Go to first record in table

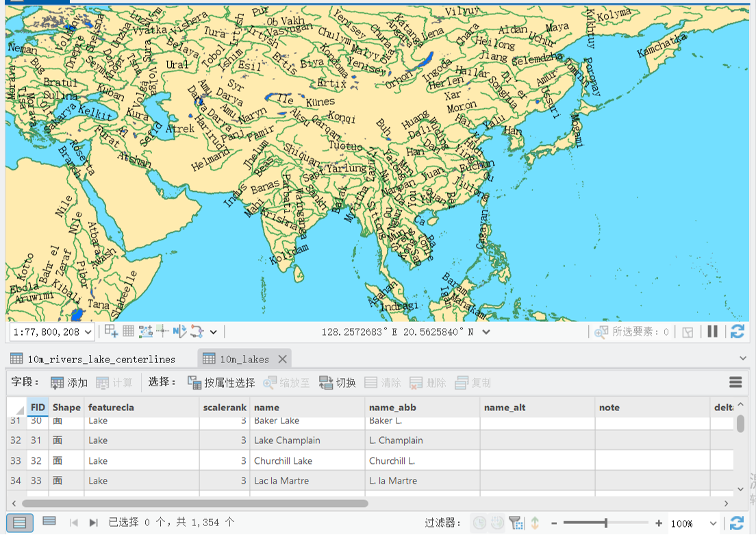pos(73,523)
